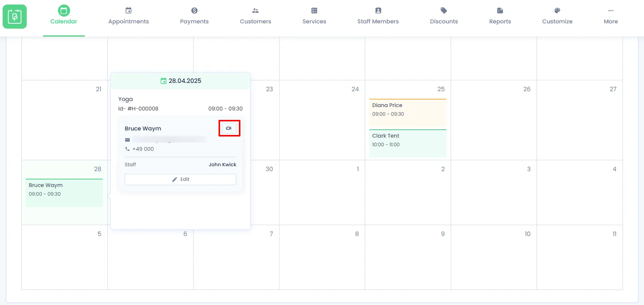Open Bruce Waym appointment on the 28th
This screenshot has height=305, width=644.
coord(64,192)
